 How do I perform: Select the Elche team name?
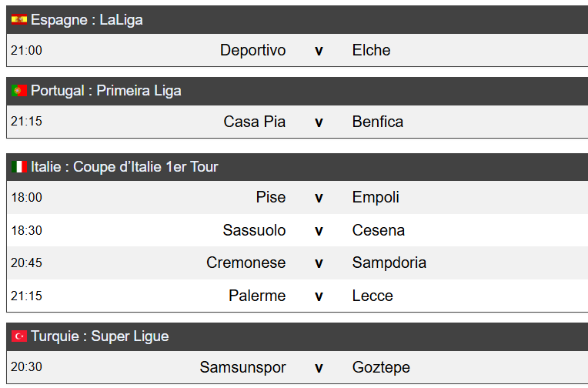371,50
